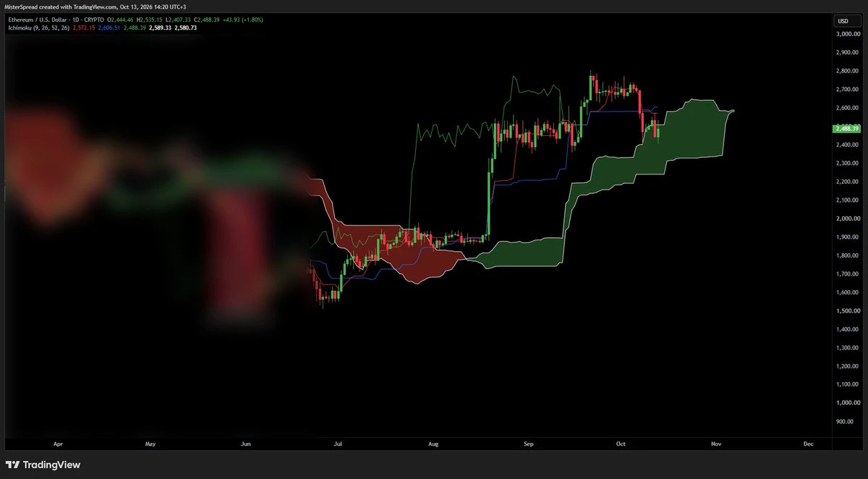Image resolution: width=868 pixels, height=479 pixels.
Task: Click the TradingView logo at the bottom
Action: [43, 465]
